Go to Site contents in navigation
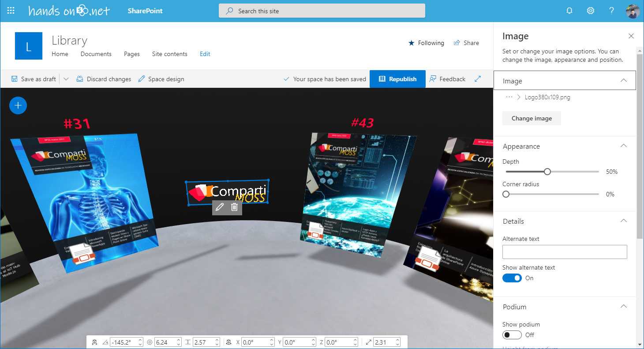Image resolution: width=644 pixels, height=349 pixels. [169, 54]
